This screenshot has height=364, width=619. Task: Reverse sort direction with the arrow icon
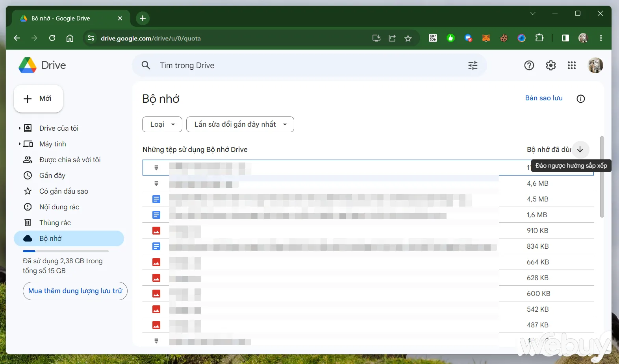click(x=580, y=150)
